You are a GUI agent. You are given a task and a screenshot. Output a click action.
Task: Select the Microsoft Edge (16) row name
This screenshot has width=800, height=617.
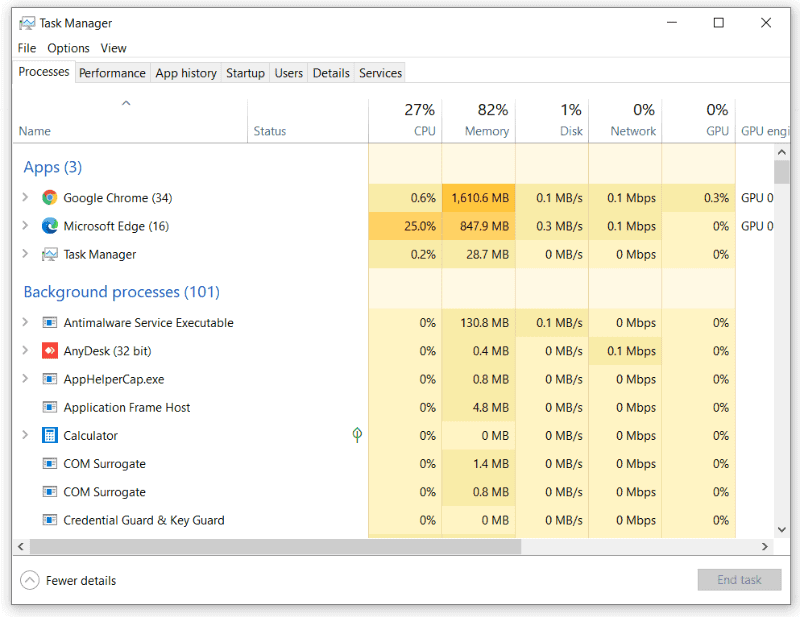click(116, 226)
